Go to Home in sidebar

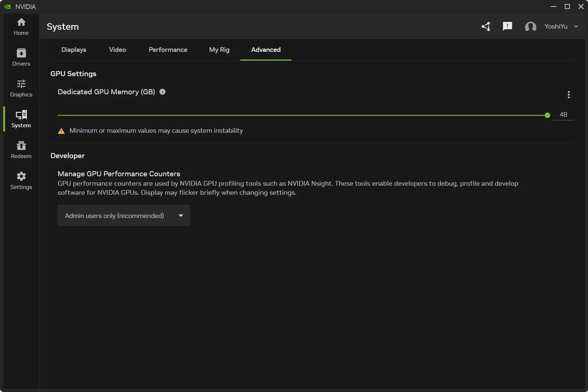(x=21, y=27)
